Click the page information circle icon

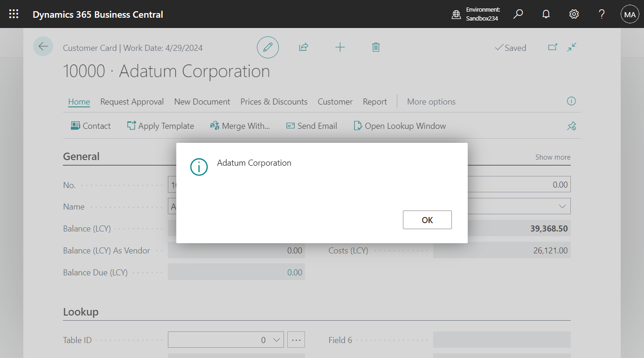click(571, 101)
